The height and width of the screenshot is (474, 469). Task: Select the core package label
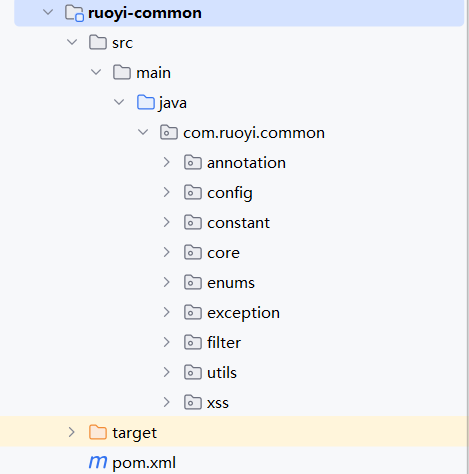pyautogui.click(x=223, y=253)
